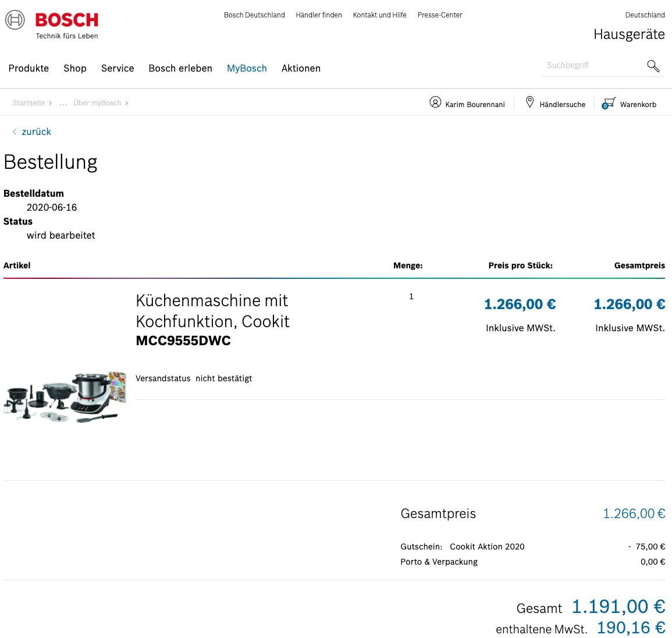The image size is (672, 638).
Task: Open the Bosch erleben menu
Action: pyautogui.click(x=180, y=68)
